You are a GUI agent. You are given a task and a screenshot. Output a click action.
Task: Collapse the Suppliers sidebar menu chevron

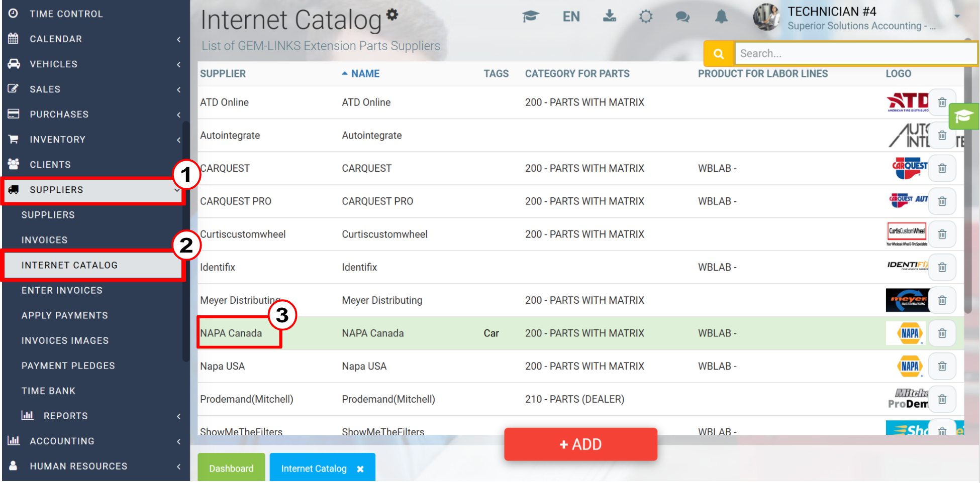(177, 190)
